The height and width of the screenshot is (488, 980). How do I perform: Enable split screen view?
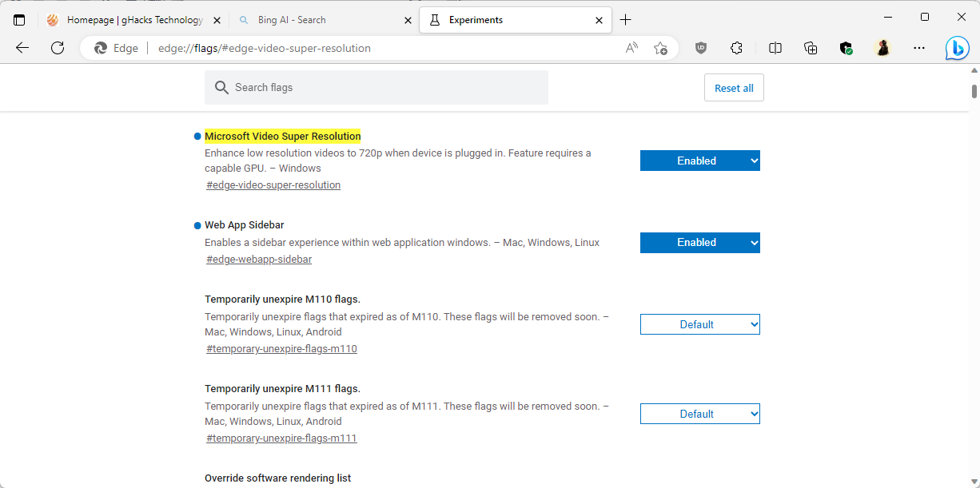point(775,48)
